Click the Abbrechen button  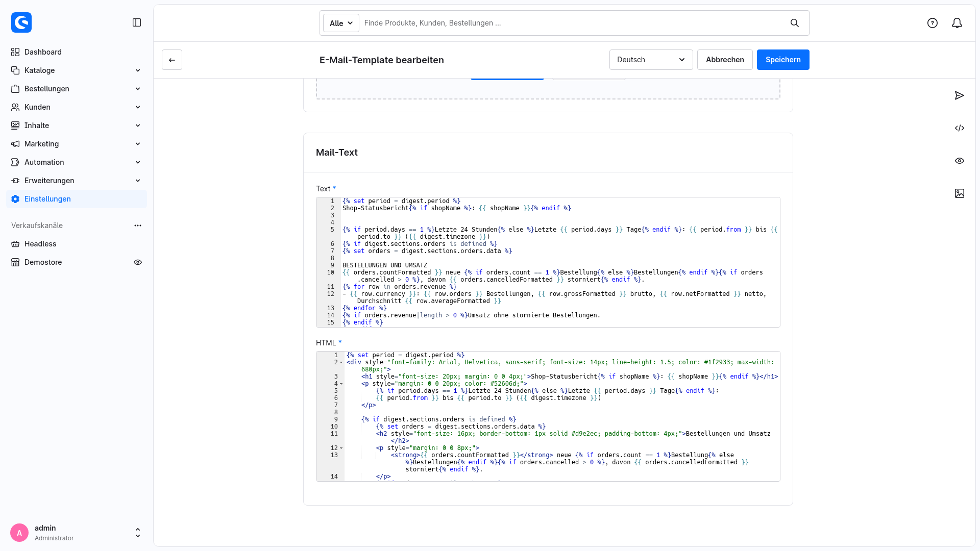coord(725,60)
